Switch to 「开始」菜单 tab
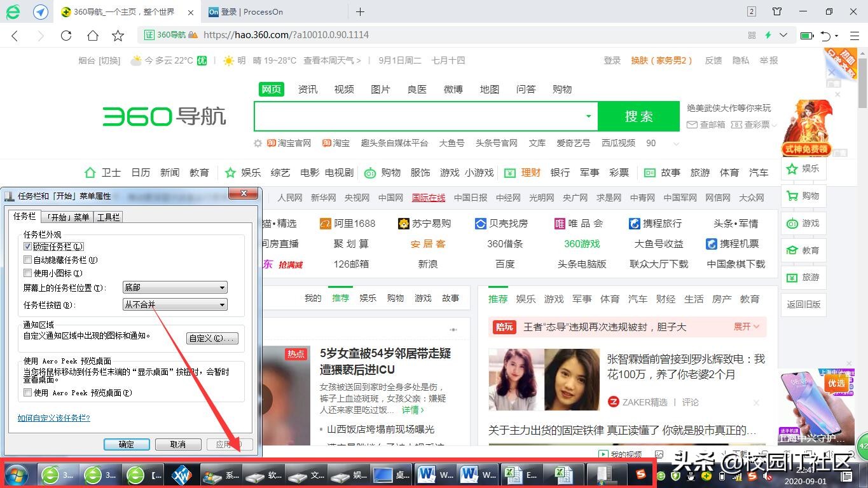 [68, 217]
